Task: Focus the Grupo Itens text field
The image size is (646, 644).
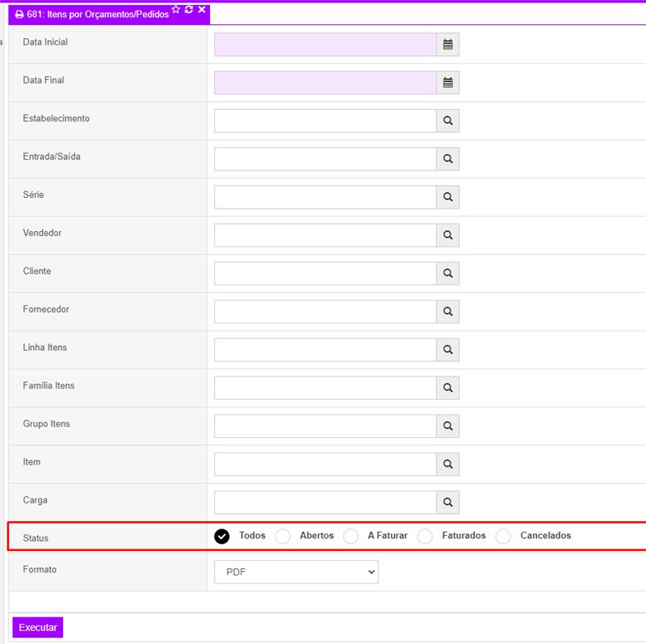Action: coord(325,426)
